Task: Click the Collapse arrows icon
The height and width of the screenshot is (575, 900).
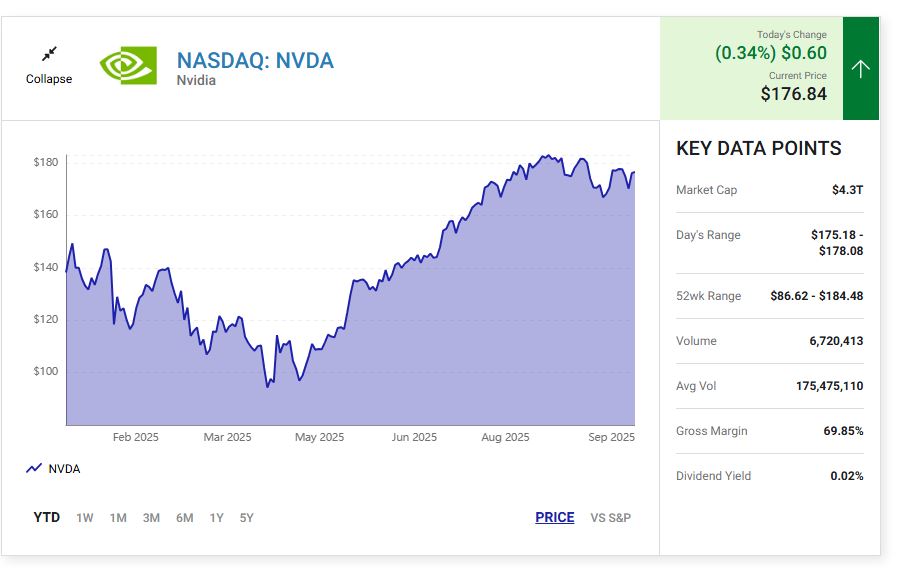Action: click(x=49, y=53)
